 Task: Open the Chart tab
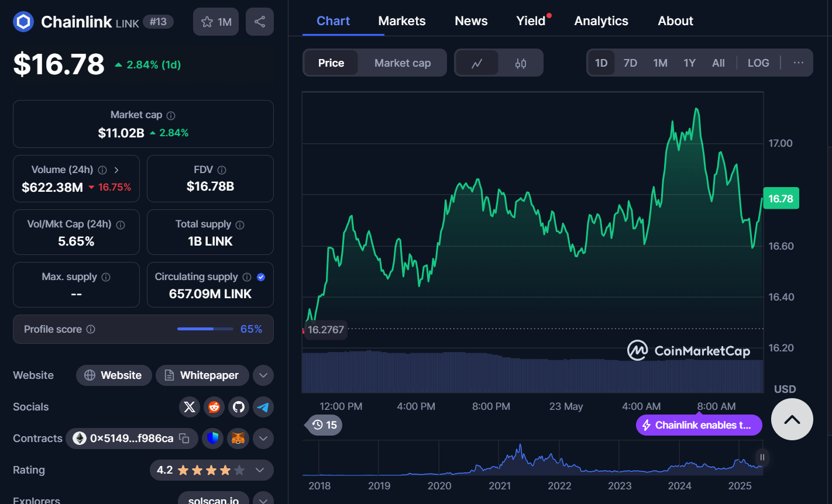333,21
